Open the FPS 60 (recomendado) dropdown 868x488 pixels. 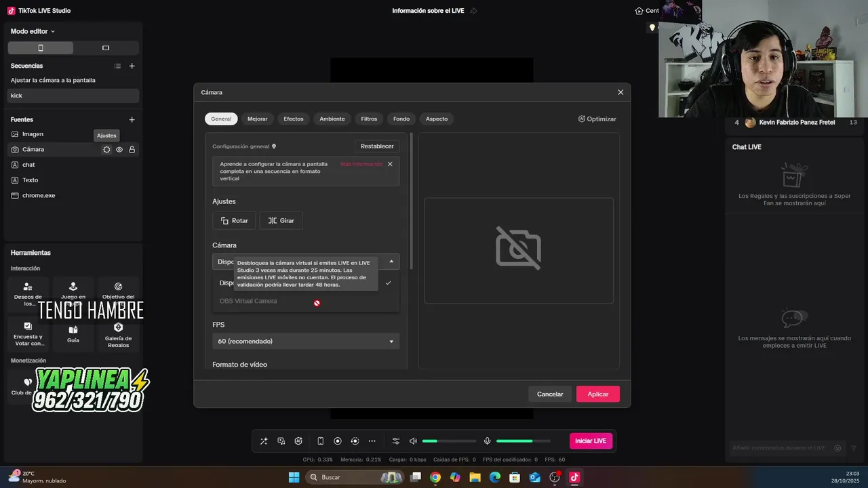click(x=306, y=341)
